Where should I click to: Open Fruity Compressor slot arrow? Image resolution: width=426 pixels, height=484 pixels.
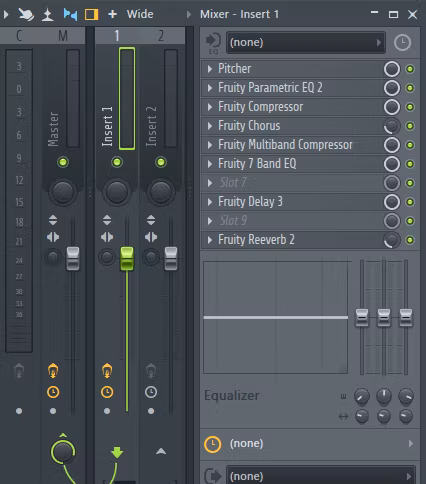pos(210,107)
